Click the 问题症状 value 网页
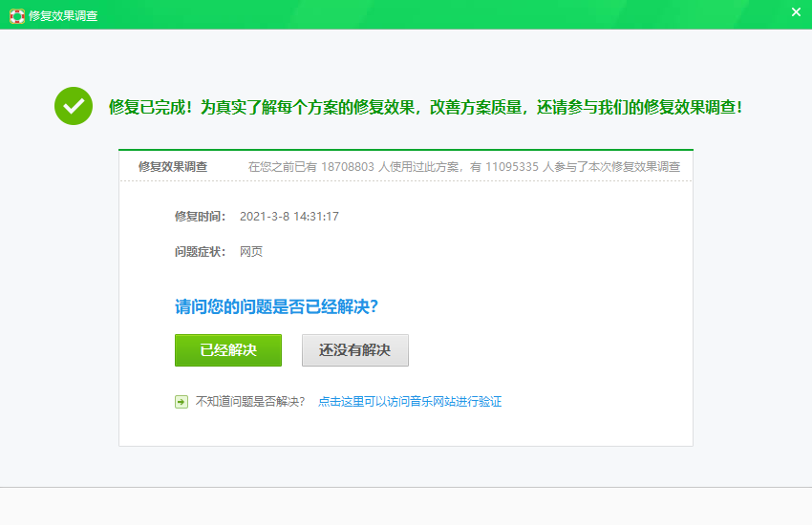 251,252
